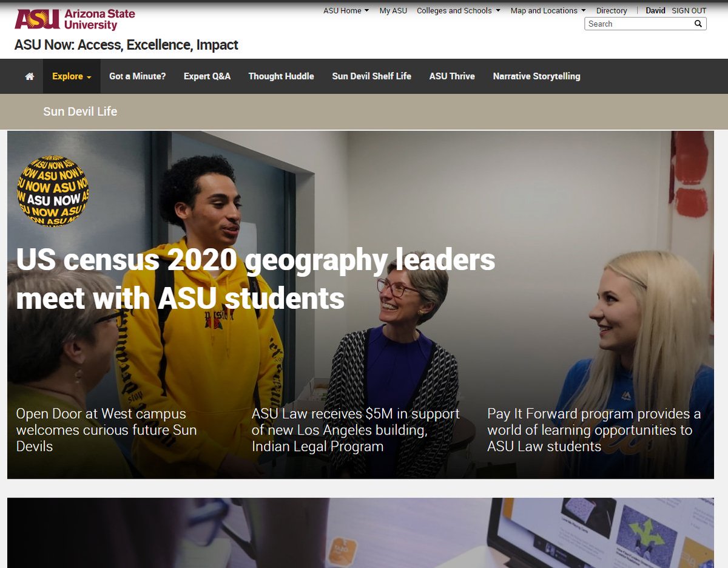
Task: Expand Colleges and Schools menu
Action: click(459, 10)
